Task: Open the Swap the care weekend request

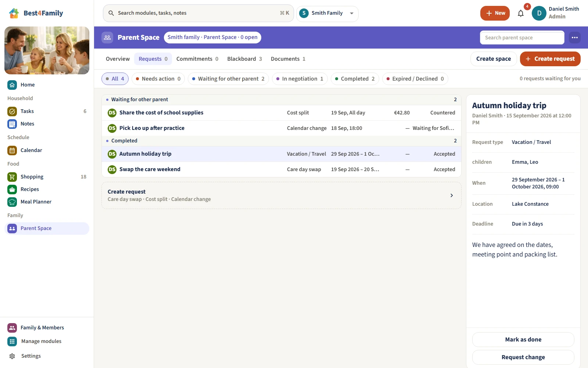Action: [x=282, y=169]
